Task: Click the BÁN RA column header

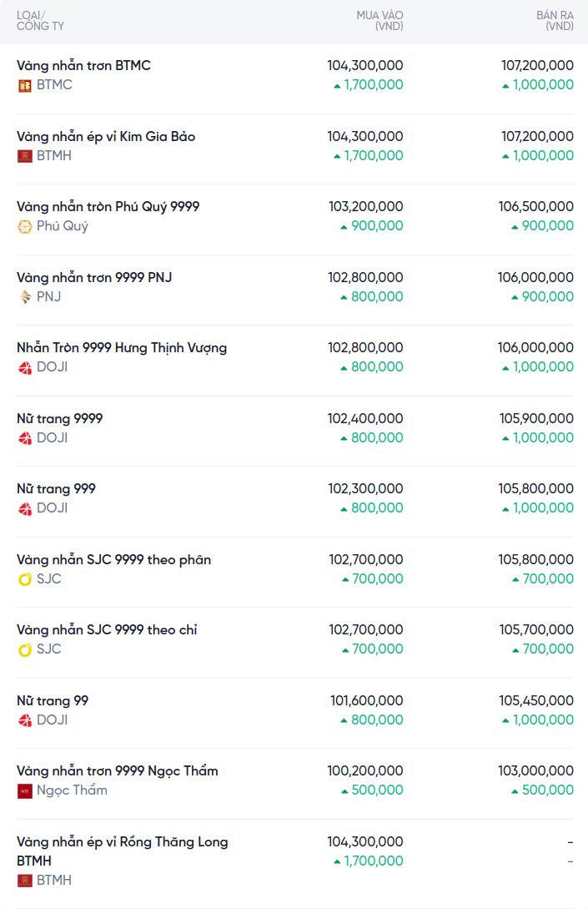Action: pos(555,21)
